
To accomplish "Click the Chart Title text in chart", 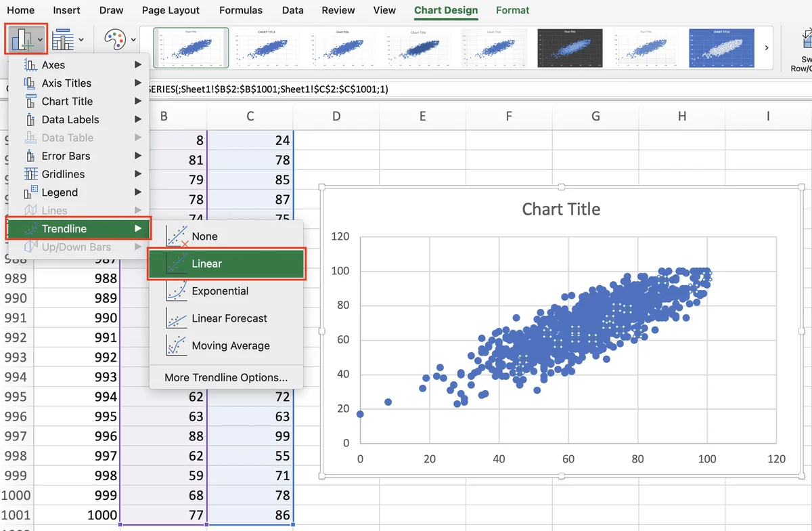I will pyautogui.click(x=561, y=209).
